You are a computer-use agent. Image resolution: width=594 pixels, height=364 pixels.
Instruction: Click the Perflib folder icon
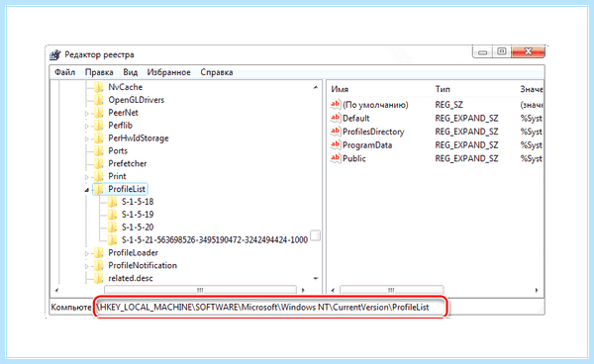click(x=99, y=126)
